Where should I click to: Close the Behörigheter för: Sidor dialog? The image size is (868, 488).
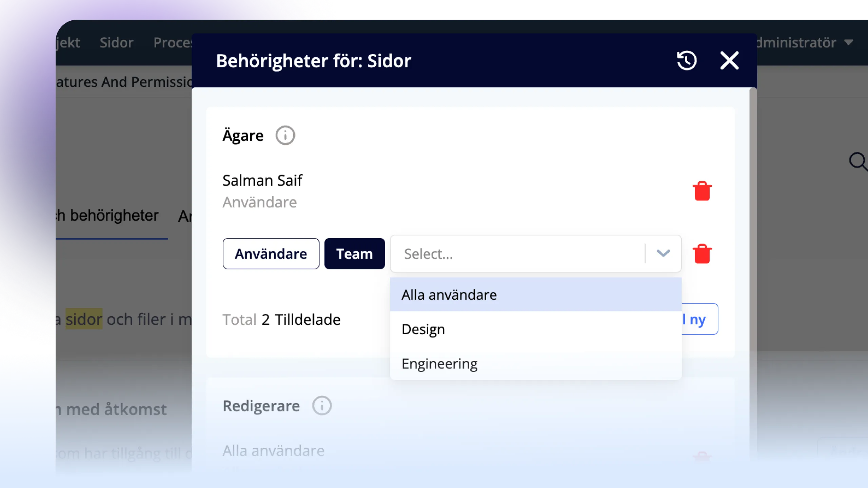click(729, 61)
